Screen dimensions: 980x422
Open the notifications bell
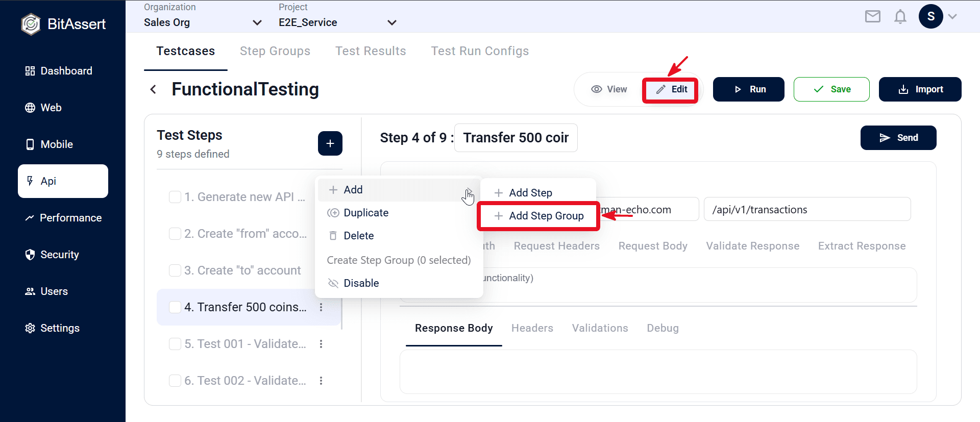(900, 17)
